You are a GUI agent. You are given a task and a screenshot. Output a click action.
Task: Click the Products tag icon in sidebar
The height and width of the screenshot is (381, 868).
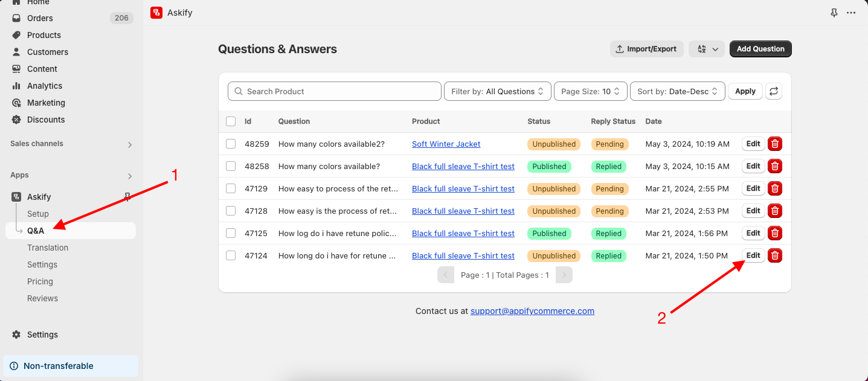[16, 35]
